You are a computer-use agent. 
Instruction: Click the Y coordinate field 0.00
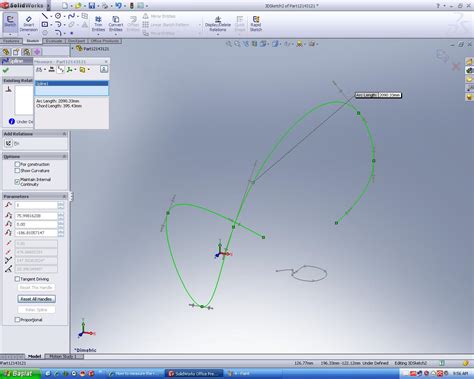tap(36, 224)
